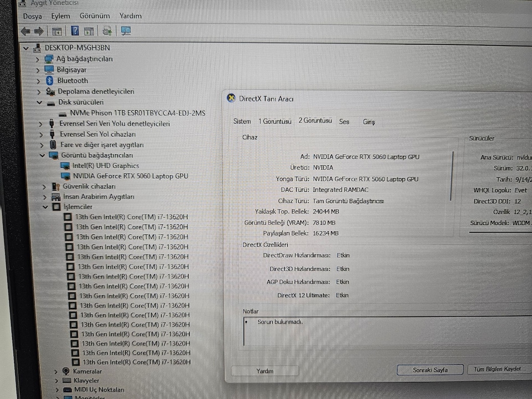Collapse the Disk sürücüleri chevron

(39, 102)
